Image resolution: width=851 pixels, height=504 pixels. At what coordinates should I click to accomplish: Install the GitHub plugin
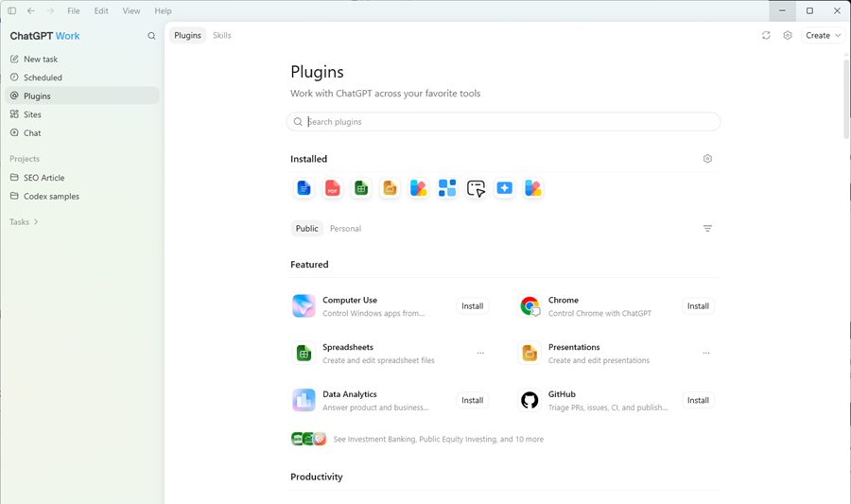coord(698,400)
